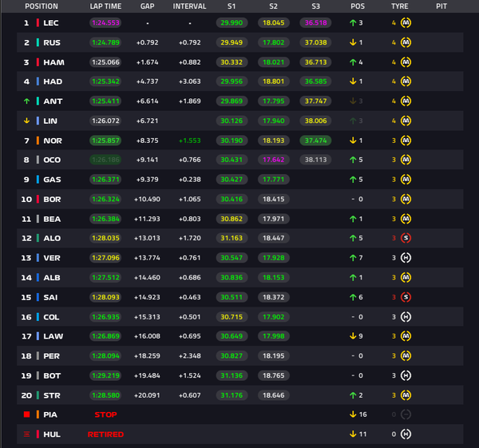Click the empty tyre icon in PIA's row
Image resolution: width=479 pixels, height=448 pixels.
tap(406, 414)
